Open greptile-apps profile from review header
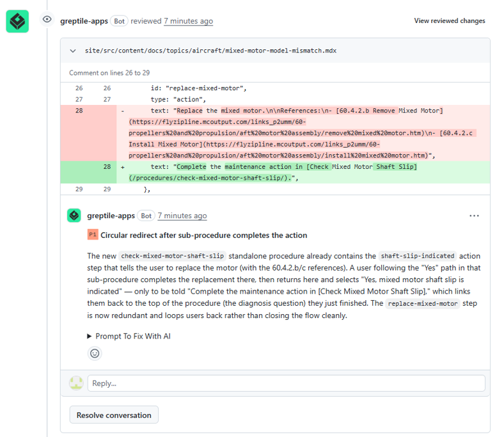The height and width of the screenshot is (437, 504). point(84,21)
